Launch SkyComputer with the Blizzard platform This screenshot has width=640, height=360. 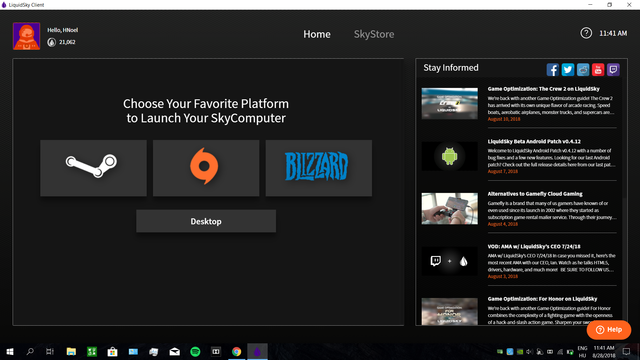coord(319,168)
